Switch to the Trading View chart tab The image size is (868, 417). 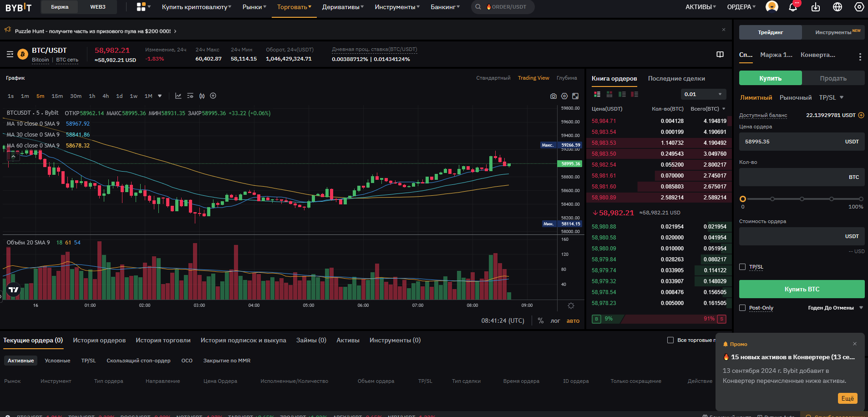533,78
